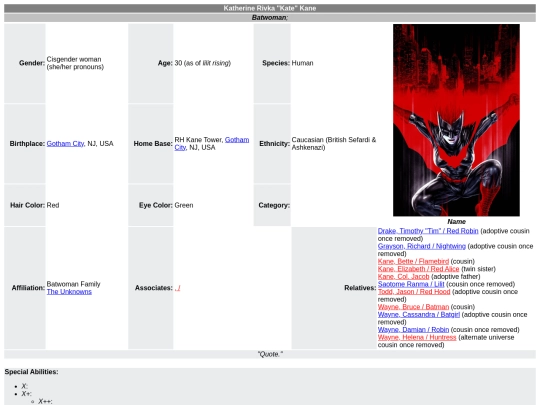Open the Todd, Jason / Red Hood link
Screen dimensions: 540x405
click(414, 292)
